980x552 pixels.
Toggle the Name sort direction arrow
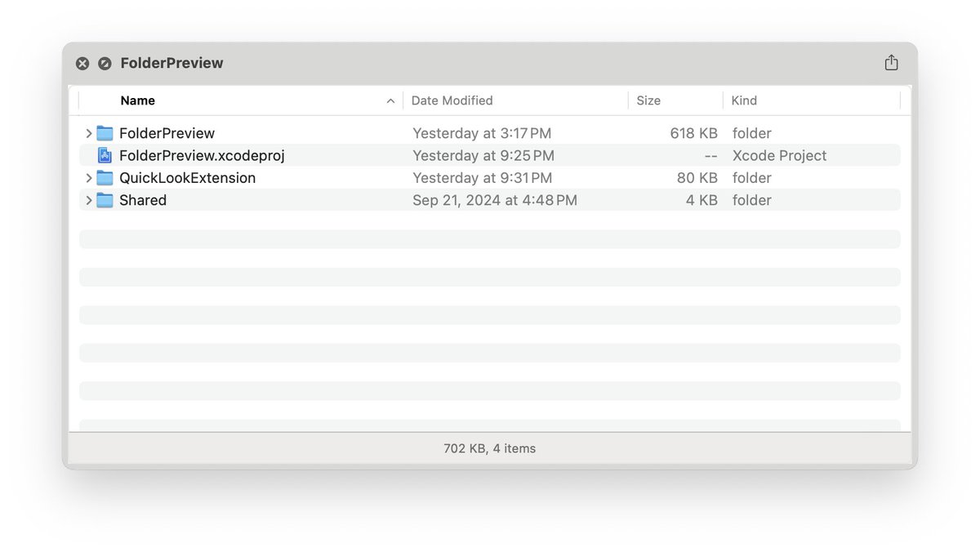[x=390, y=101]
